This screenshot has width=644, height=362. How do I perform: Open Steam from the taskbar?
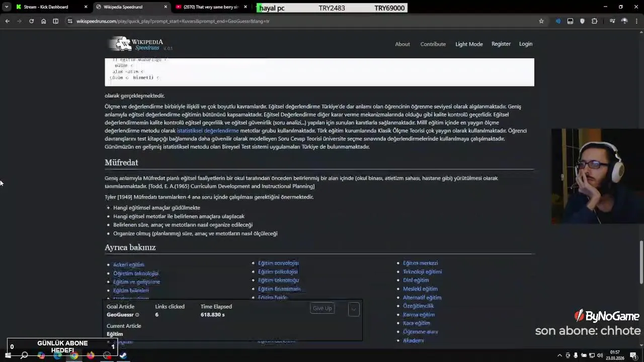pyautogui.click(x=123, y=355)
